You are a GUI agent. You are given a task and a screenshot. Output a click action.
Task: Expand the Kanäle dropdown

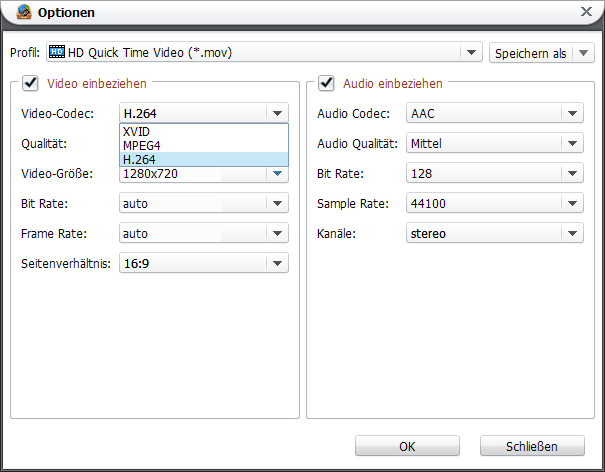click(571, 234)
